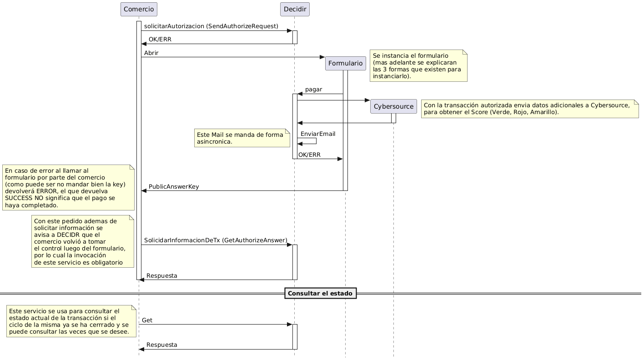Screen dimensions: 644x360
Task: Select the Decidir participant box
Action: [x=294, y=9]
